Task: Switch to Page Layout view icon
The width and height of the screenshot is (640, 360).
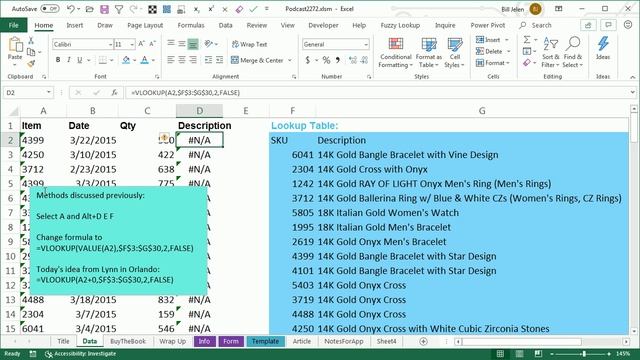Action: pyautogui.click(x=519, y=353)
